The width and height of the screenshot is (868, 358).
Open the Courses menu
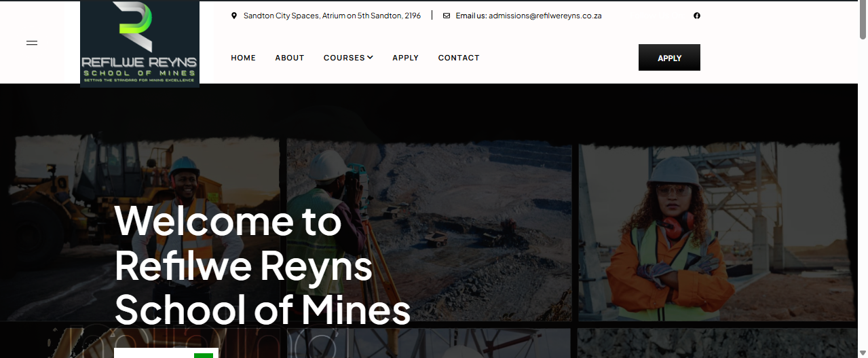pyautogui.click(x=344, y=58)
